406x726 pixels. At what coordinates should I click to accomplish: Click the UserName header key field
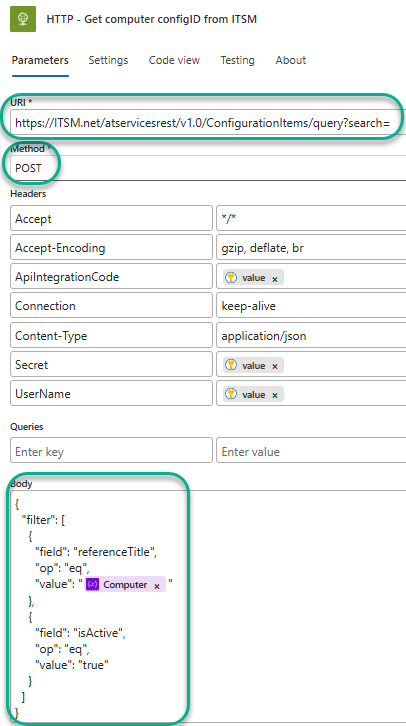[x=111, y=394]
